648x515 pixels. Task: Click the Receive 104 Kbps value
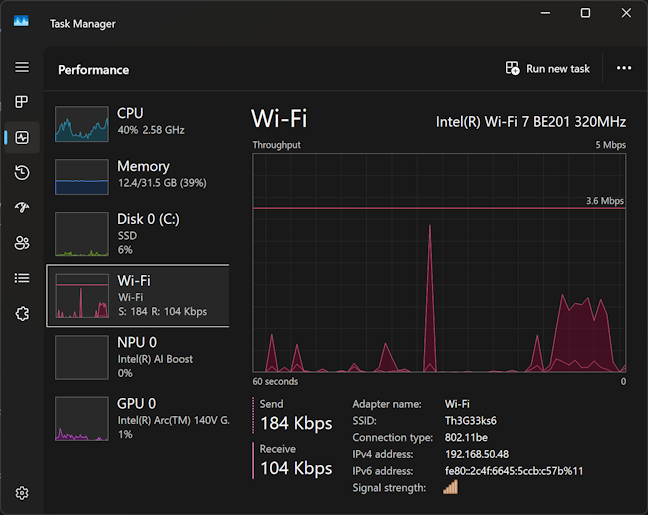pos(296,468)
